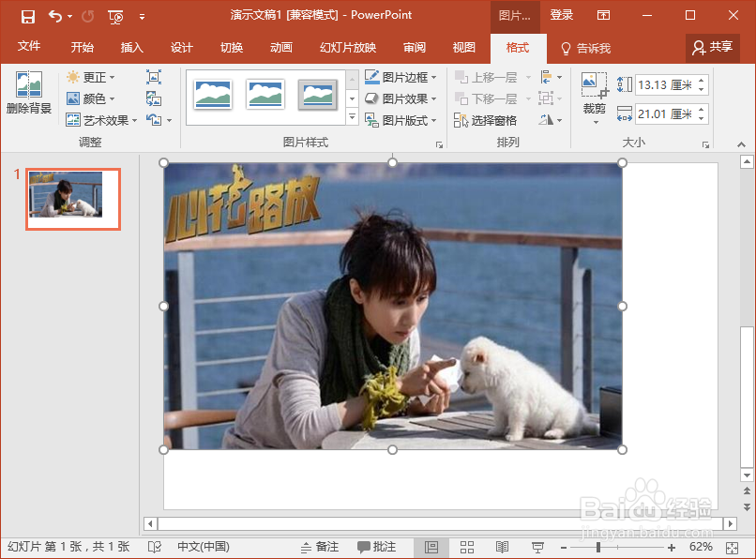Switch to View (视图) tab
The image size is (756, 559).
[x=463, y=47]
